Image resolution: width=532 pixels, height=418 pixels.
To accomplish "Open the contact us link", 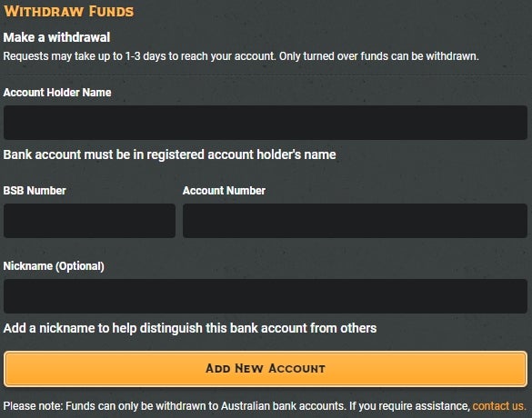I will coord(499,406).
